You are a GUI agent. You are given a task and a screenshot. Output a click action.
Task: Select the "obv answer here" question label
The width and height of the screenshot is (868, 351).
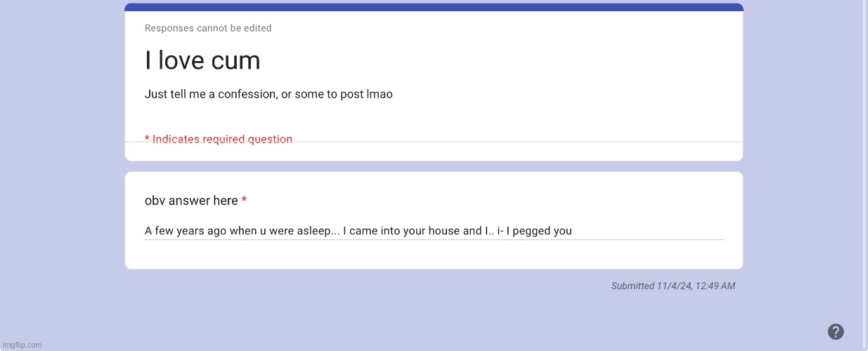191,201
